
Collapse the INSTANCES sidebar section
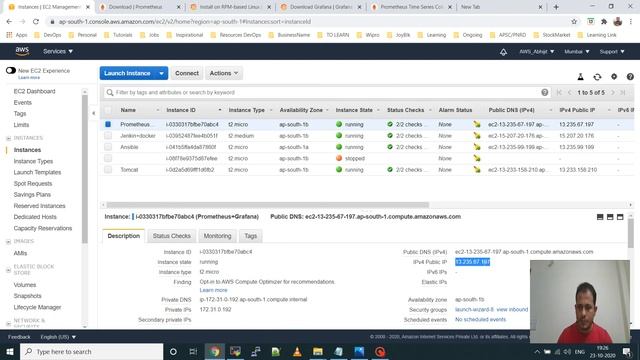(9, 138)
